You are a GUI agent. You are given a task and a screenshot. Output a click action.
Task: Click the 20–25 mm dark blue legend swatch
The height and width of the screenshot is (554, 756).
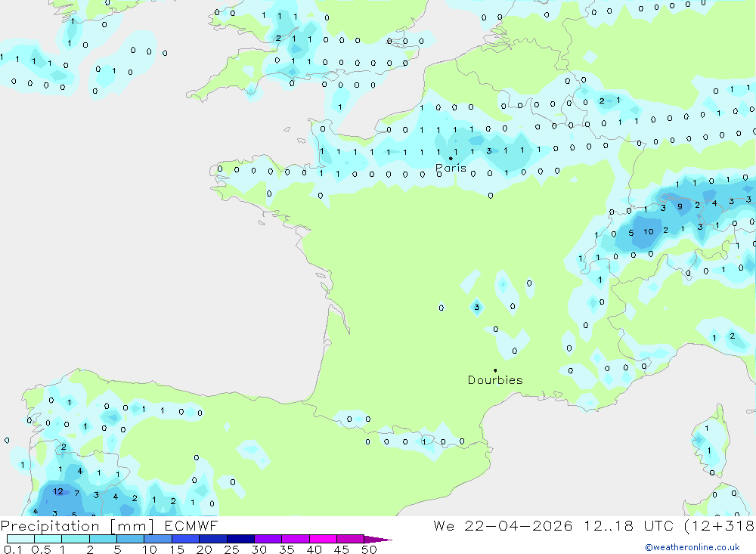(x=213, y=539)
